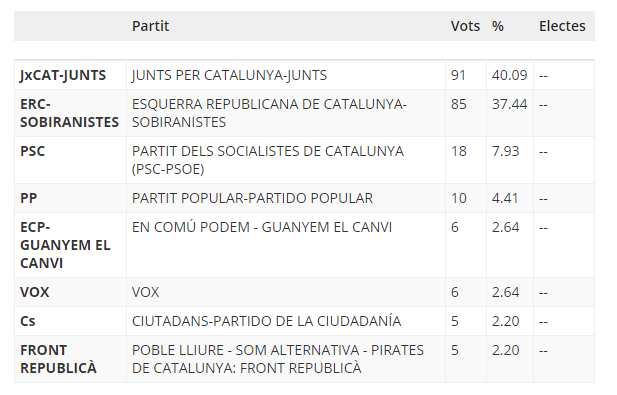Click CIUTADANS-PARTIDO DE LA CIUDADANÍA name
The height and width of the screenshot is (395, 617).
[x=266, y=321]
